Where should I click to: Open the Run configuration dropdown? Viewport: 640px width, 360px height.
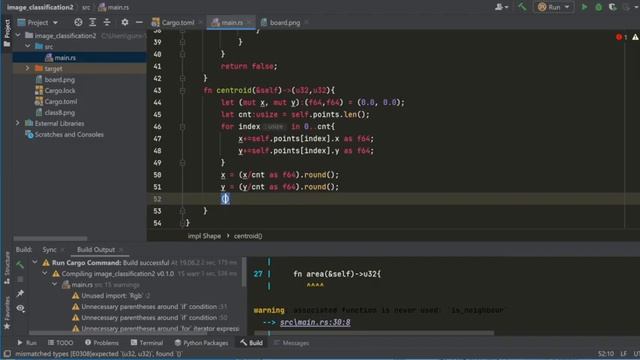[554, 7]
